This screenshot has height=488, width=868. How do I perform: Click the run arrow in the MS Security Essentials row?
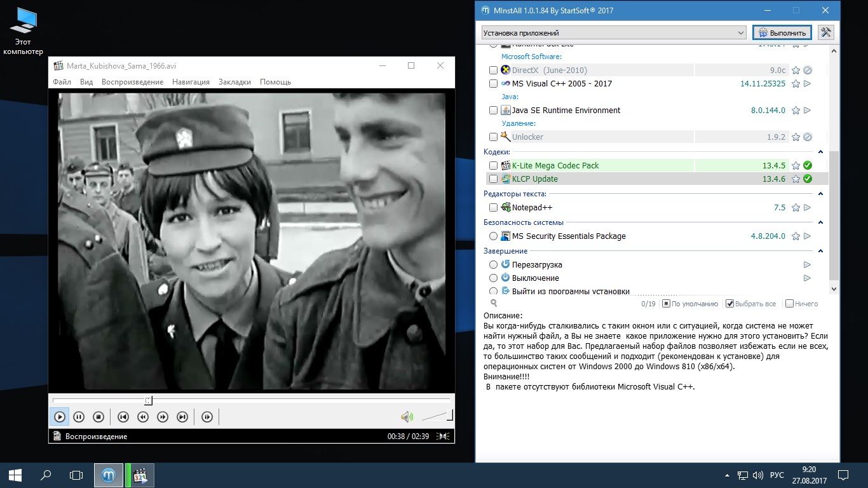coord(808,236)
